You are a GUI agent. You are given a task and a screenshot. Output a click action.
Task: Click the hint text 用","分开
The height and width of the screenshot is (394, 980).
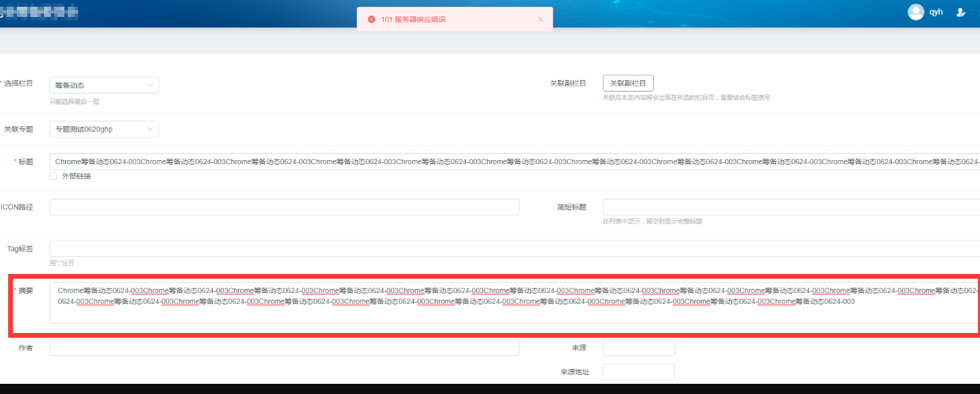tap(62, 263)
